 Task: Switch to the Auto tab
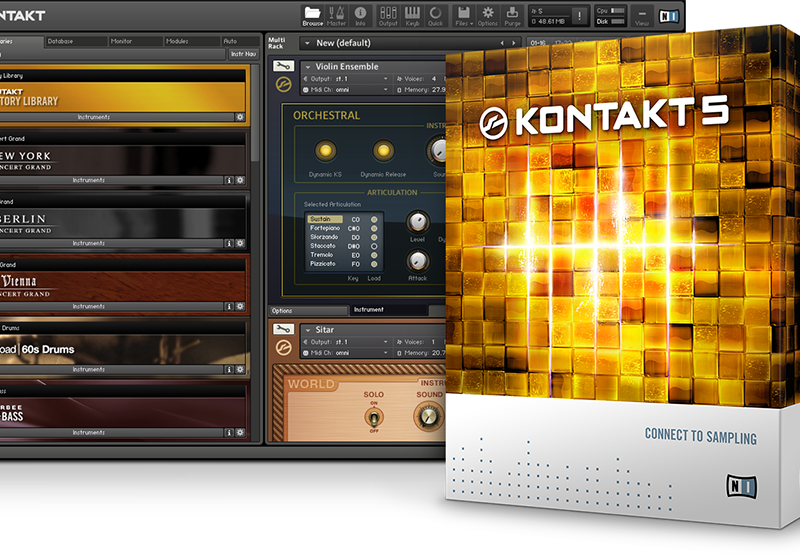tap(240, 41)
